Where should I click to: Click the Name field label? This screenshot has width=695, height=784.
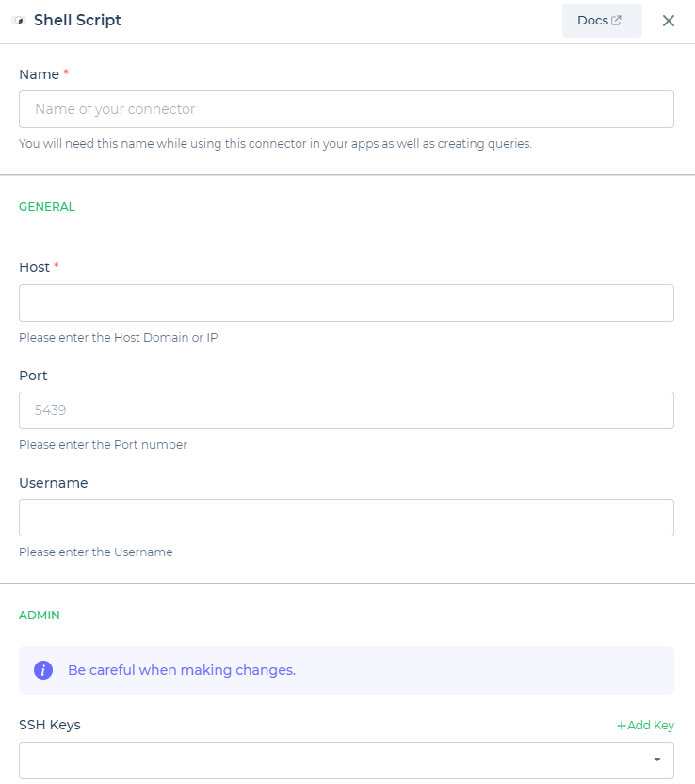[39, 74]
